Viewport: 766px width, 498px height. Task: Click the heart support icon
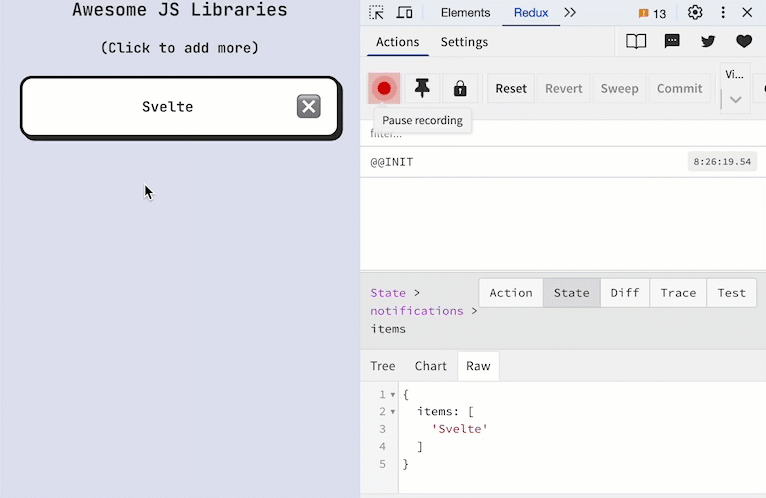tap(744, 41)
